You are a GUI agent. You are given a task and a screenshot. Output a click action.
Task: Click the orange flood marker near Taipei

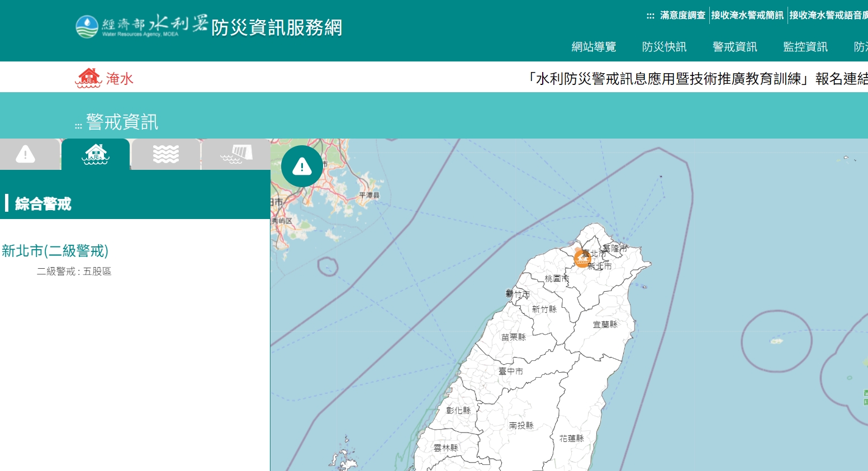582,259
